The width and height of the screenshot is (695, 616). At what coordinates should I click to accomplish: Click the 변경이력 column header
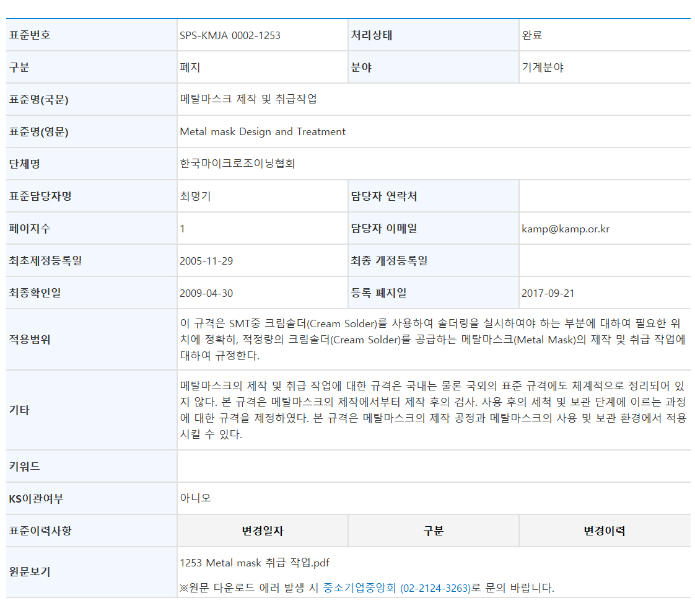pos(604,531)
